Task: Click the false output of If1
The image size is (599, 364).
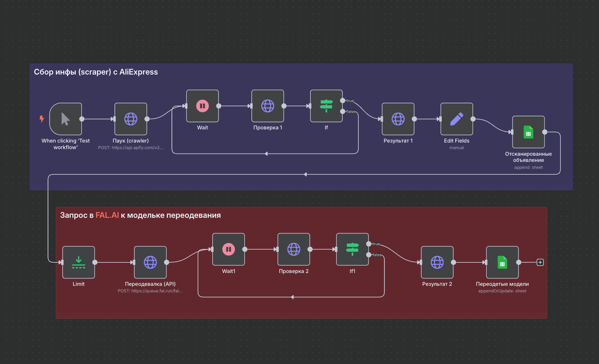Action: (x=369, y=255)
